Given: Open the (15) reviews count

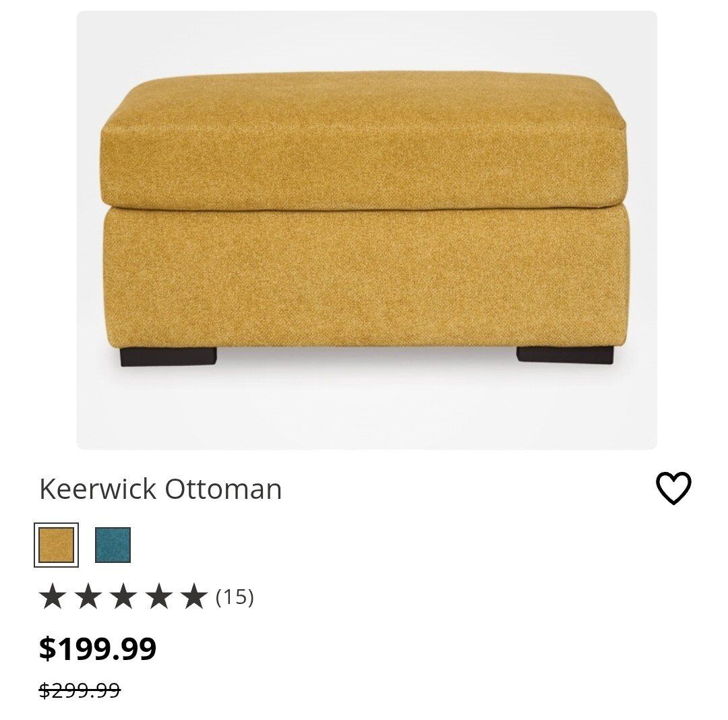Looking at the screenshot, I should point(235,597).
